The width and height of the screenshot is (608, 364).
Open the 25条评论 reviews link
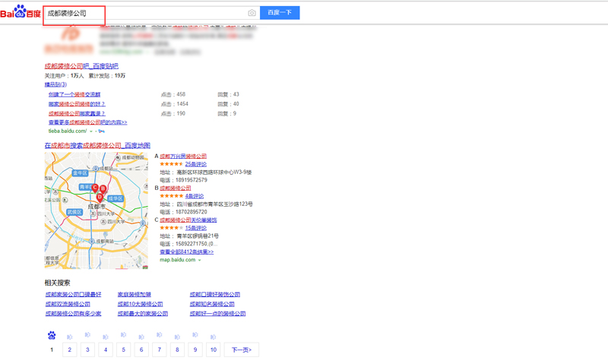tap(195, 164)
